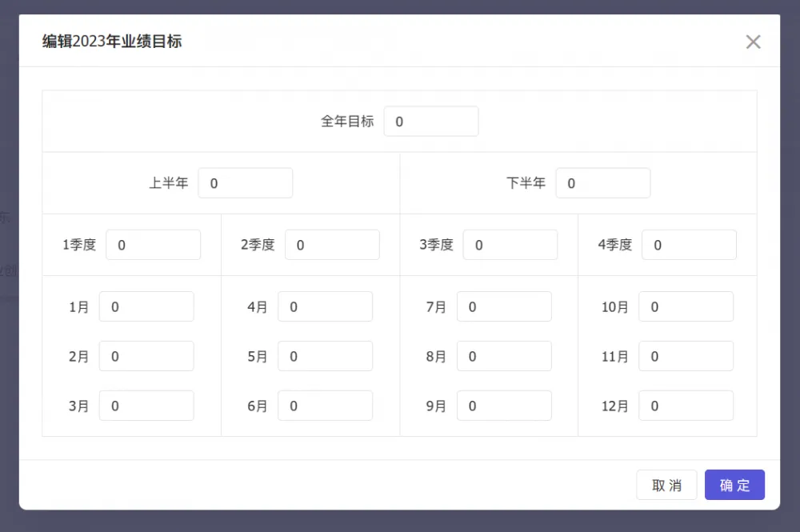Image resolution: width=800 pixels, height=532 pixels.
Task: Click the 上半年 label
Action: 168,183
